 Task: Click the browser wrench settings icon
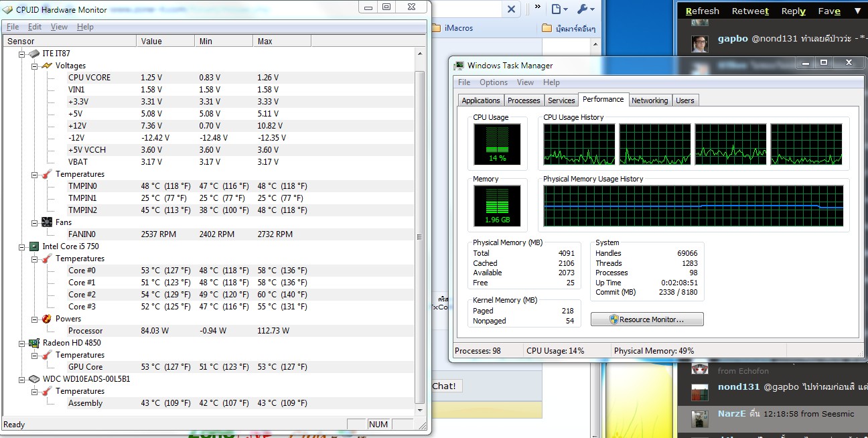pyautogui.click(x=585, y=9)
